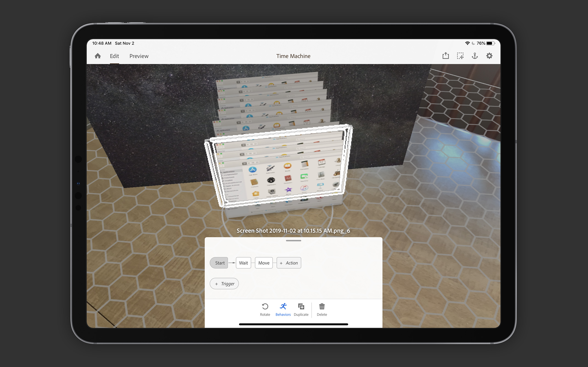Open Settings via the gear icon
This screenshot has height=367, width=588.
489,56
